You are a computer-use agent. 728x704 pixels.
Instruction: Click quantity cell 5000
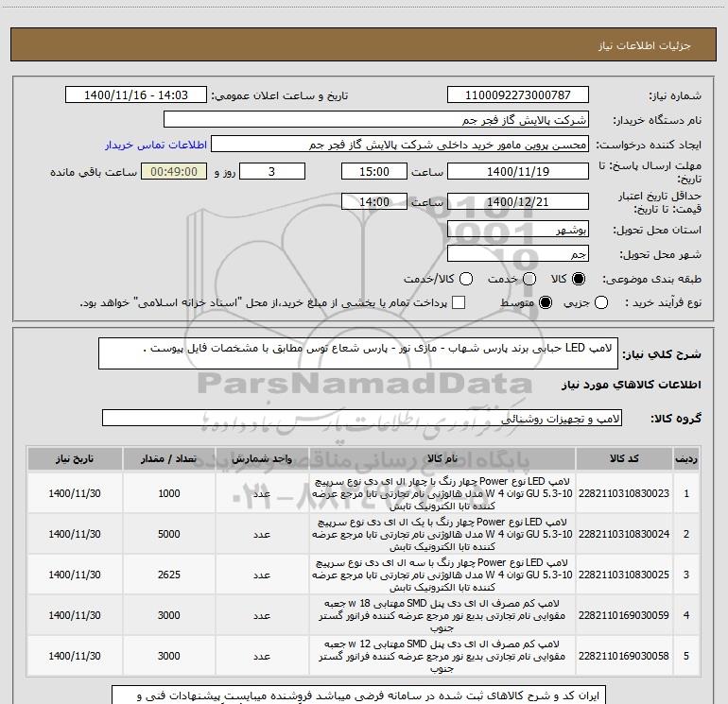click(x=168, y=534)
